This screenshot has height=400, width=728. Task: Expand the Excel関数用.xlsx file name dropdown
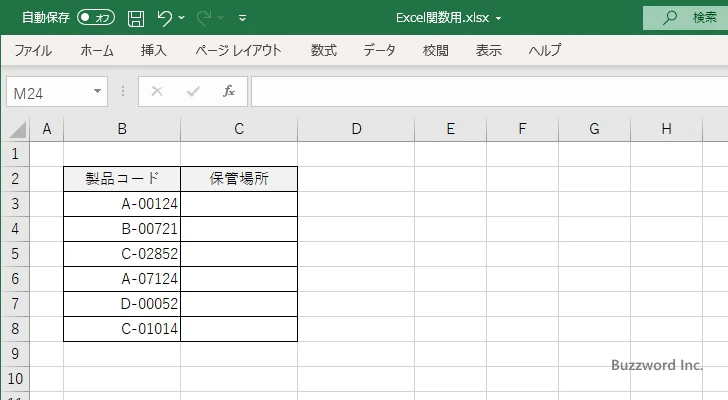pos(499,19)
